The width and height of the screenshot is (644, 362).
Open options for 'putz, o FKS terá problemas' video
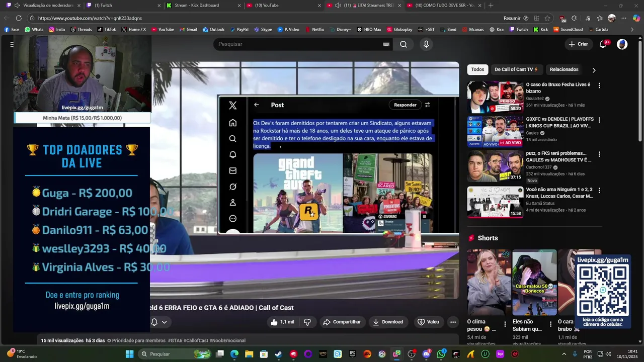[x=599, y=154]
